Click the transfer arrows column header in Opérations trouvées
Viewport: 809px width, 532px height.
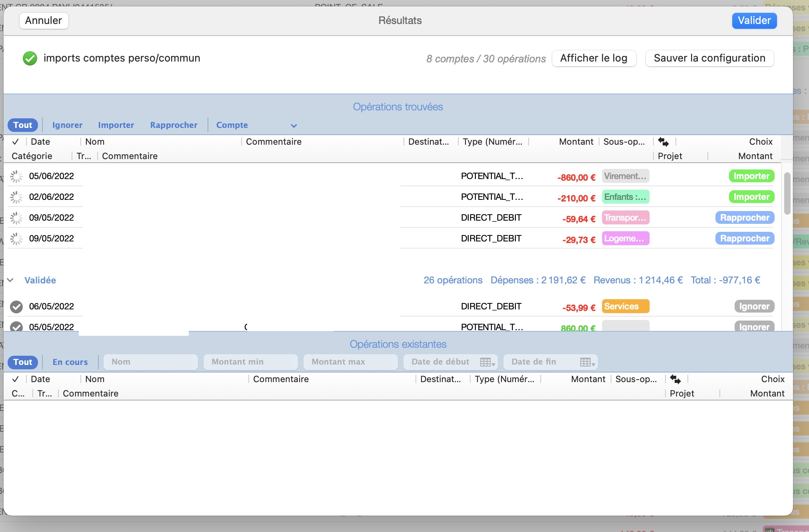point(663,142)
